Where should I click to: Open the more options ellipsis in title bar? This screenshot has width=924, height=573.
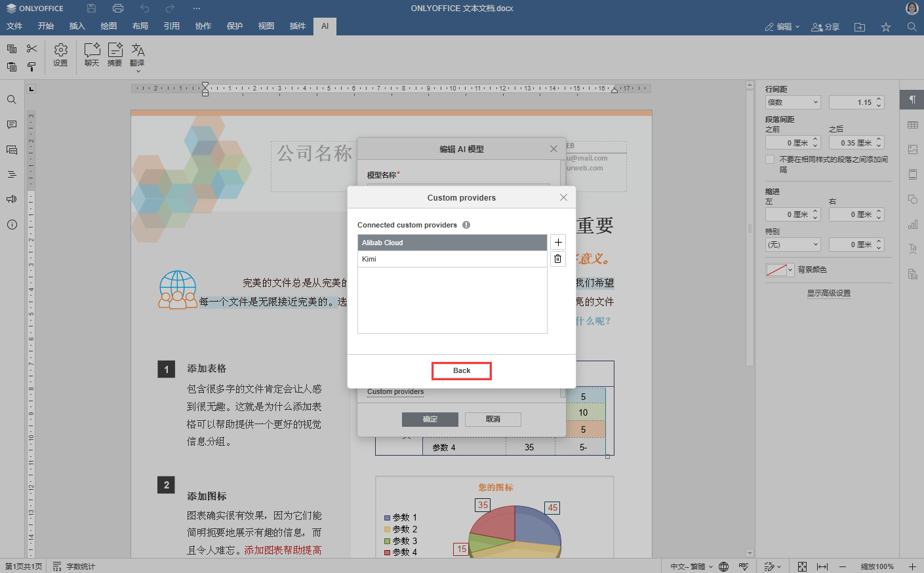[x=197, y=9]
